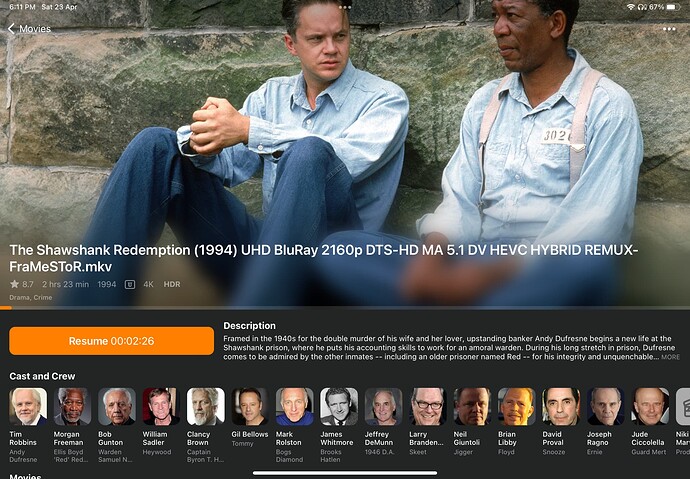Click the orange watch progress bar
This screenshot has height=479, width=690.
(6, 308)
